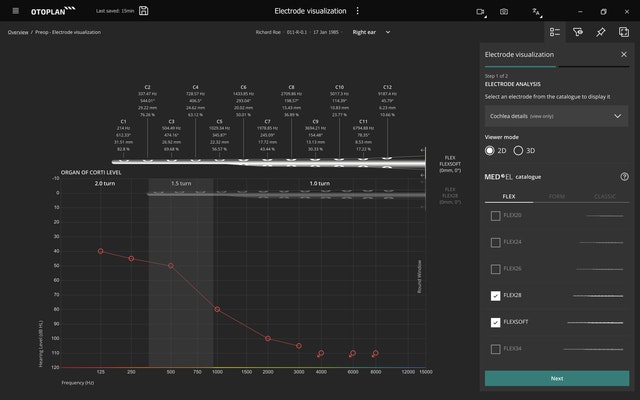
Task: Open the language translation icon
Action: [536, 11]
